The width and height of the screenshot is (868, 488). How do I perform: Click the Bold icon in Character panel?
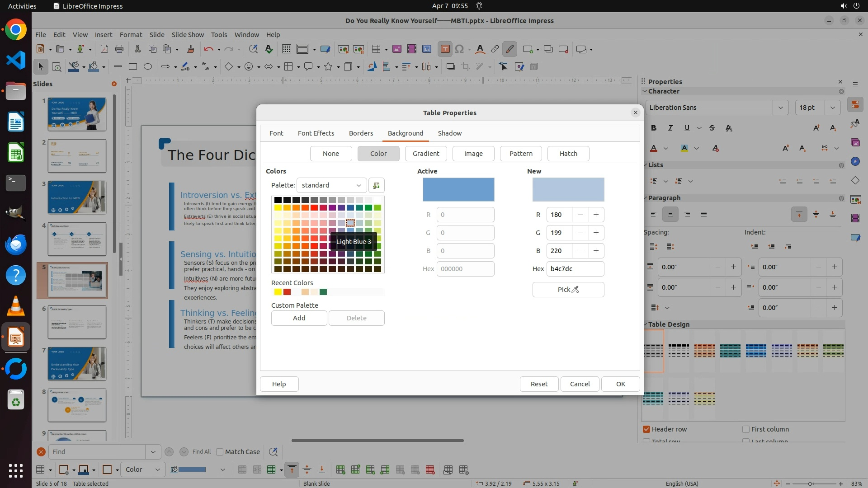654,128
